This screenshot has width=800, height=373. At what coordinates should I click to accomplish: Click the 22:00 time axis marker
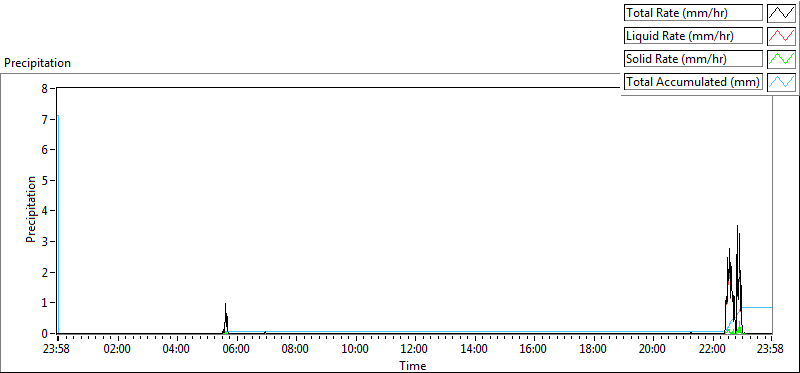[x=712, y=350]
